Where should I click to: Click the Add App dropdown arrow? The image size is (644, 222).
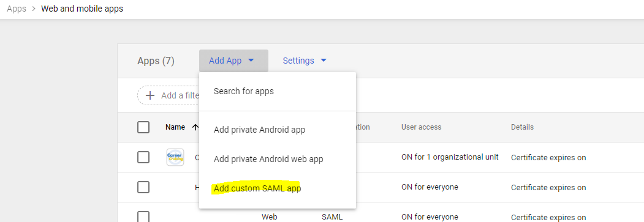251,61
